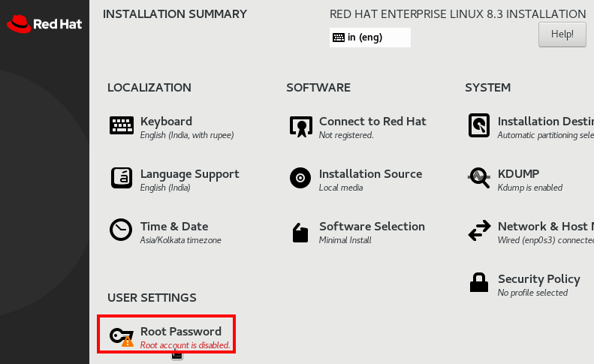
Task: Open the Security Policy padlock icon
Action: 479,282
